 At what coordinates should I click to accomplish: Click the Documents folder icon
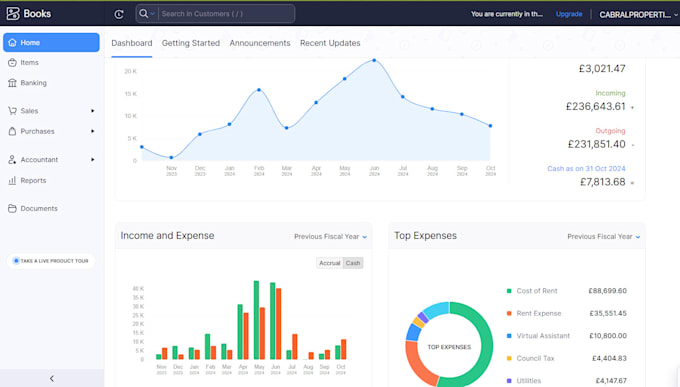point(12,208)
